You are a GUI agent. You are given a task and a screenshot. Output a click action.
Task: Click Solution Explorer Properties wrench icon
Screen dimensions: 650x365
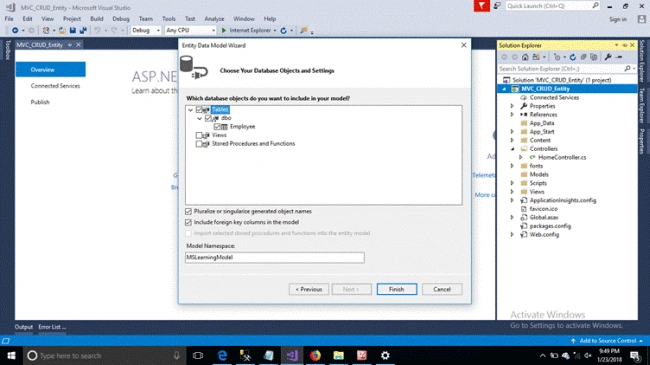click(608, 57)
